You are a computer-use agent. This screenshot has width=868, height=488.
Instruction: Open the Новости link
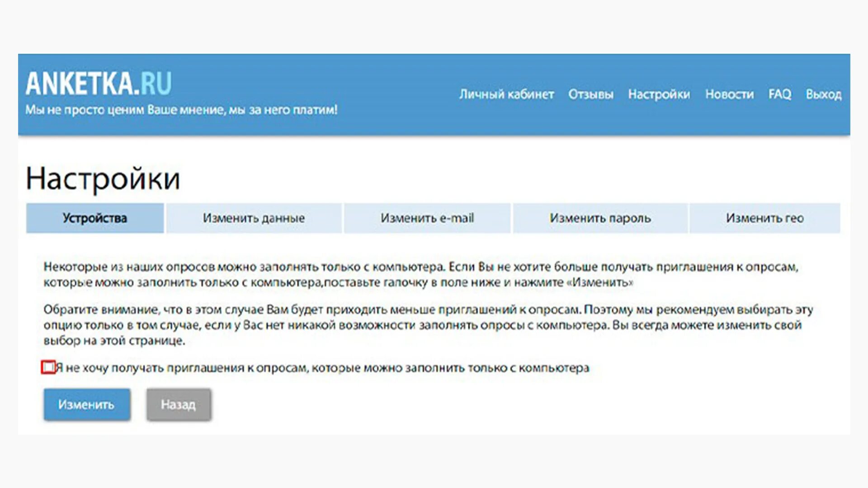729,94
